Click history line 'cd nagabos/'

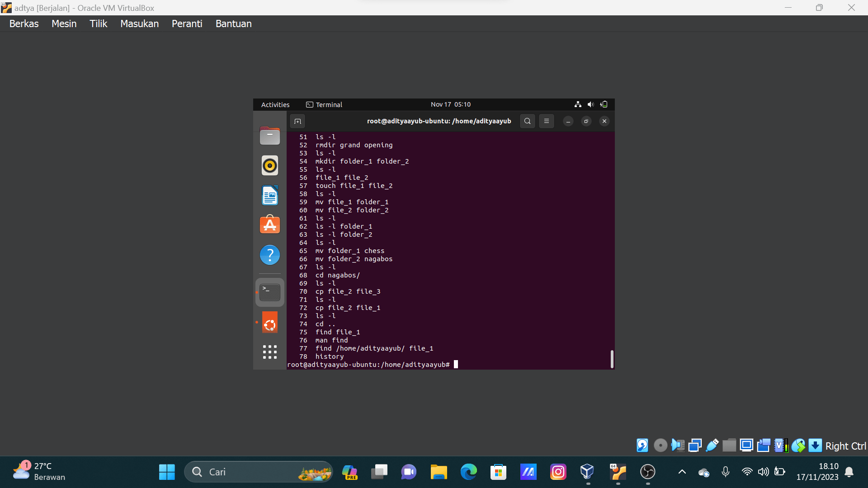[x=338, y=275]
